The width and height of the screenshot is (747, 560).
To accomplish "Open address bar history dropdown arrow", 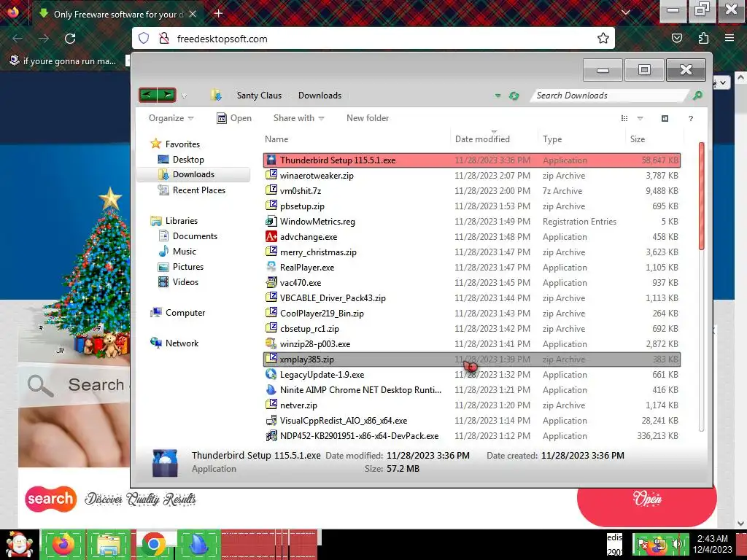I will pyautogui.click(x=498, y=96).
